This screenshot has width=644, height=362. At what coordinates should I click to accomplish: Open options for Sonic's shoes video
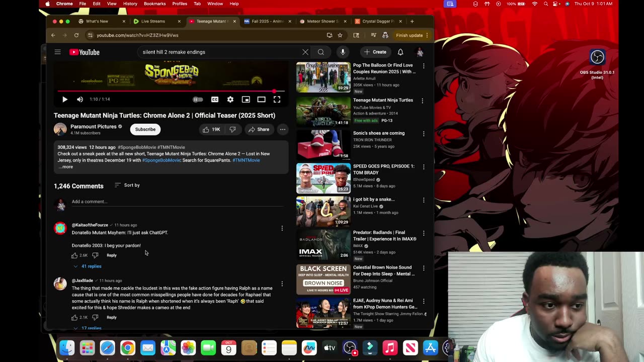click(423, 134)
